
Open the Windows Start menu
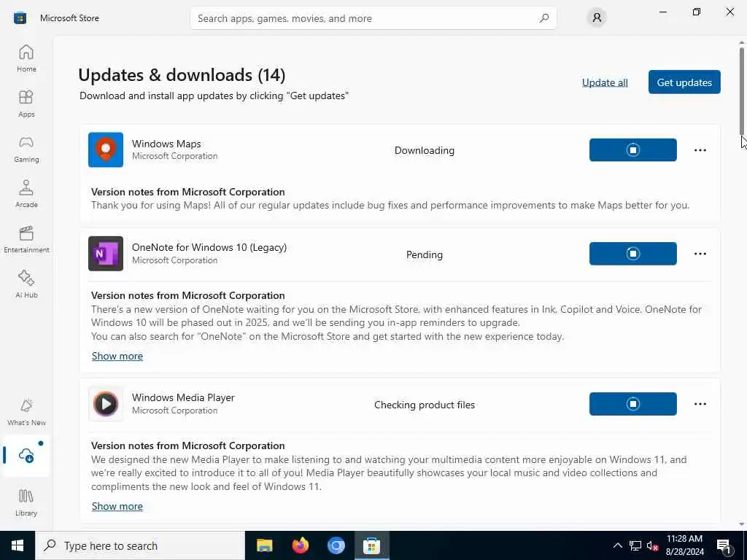tap(18, 545)
